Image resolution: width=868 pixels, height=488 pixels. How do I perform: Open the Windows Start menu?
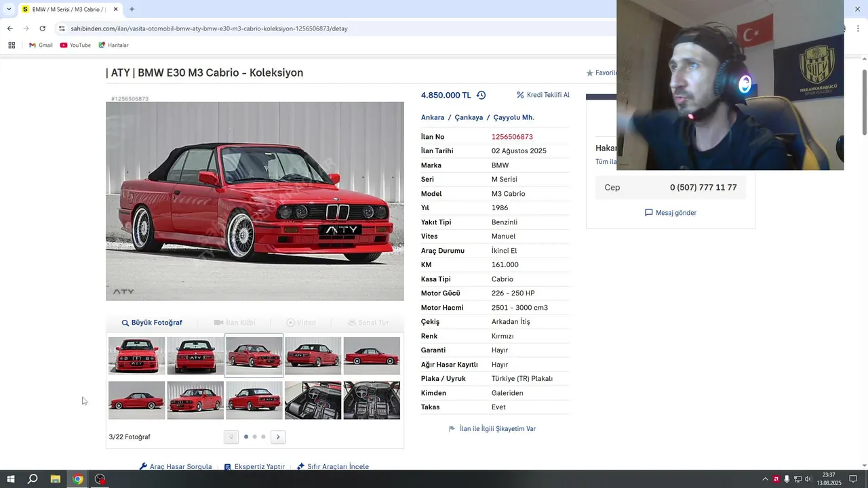[10, 479]
